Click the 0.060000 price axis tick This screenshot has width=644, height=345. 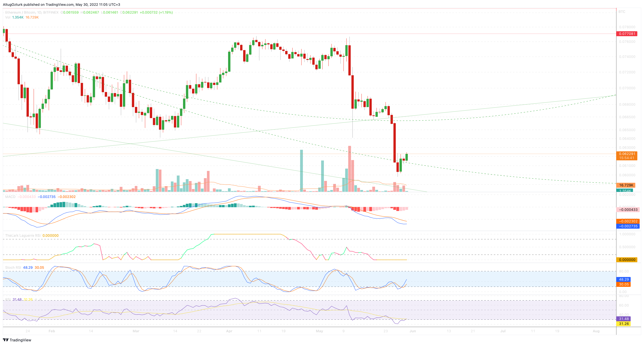(x=627, y=175)
